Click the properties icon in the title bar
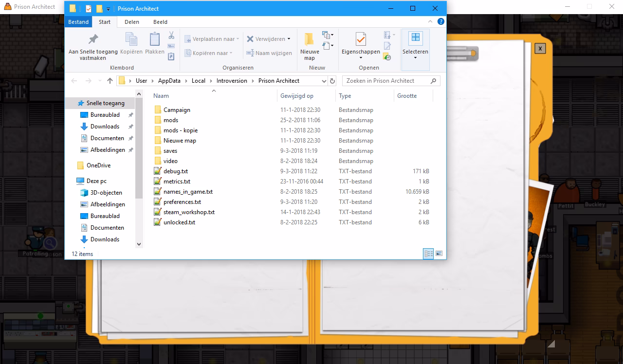The height and width of the screenshot is (364, 623). (88, 9)
